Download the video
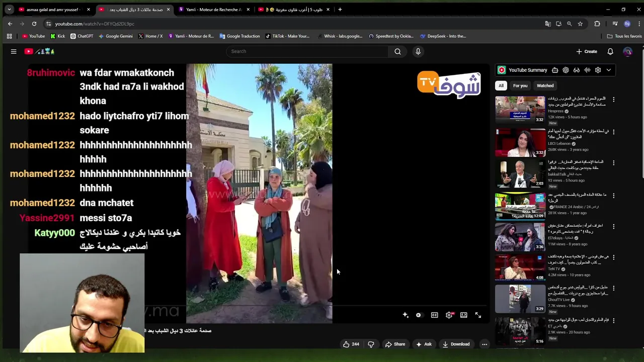 coord(456,344)
